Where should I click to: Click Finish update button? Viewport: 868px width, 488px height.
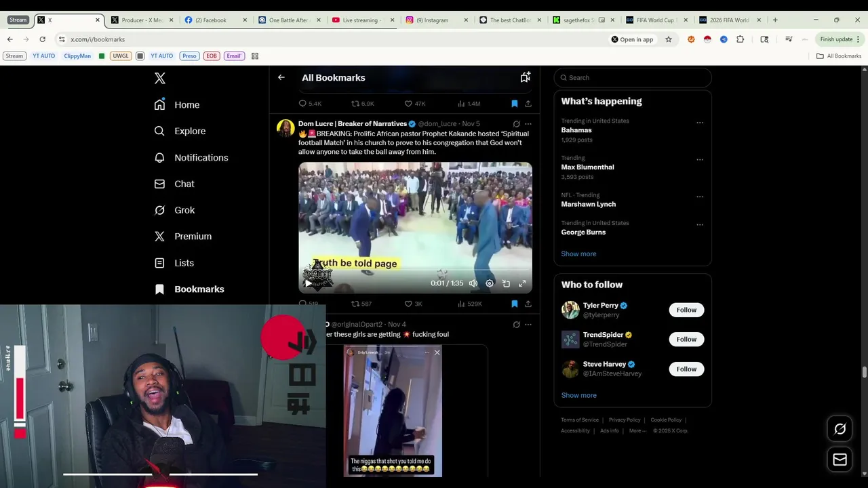pos(840,39)
